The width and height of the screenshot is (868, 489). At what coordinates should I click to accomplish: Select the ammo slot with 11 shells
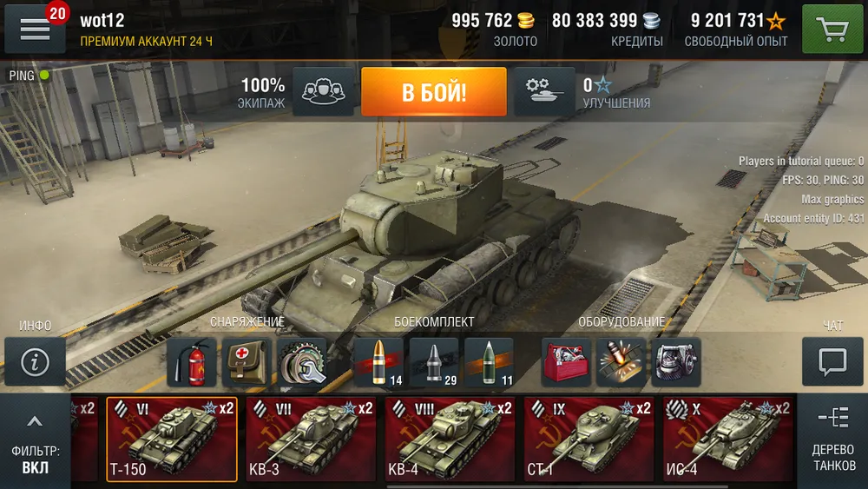pyautogui.click(x=490, y=362)
